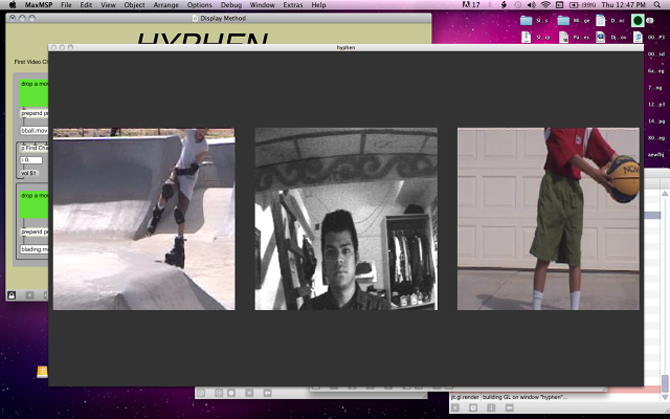Open the Wi-Fi status menu
This screenshot has height=419, width=670.
coord(545,5)
